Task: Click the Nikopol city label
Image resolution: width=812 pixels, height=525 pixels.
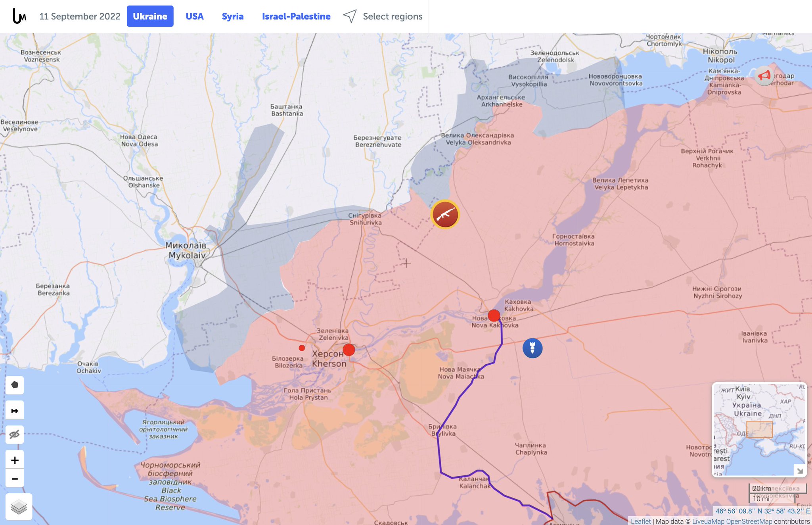Action: pyautogui.click(x=720, y=56)
